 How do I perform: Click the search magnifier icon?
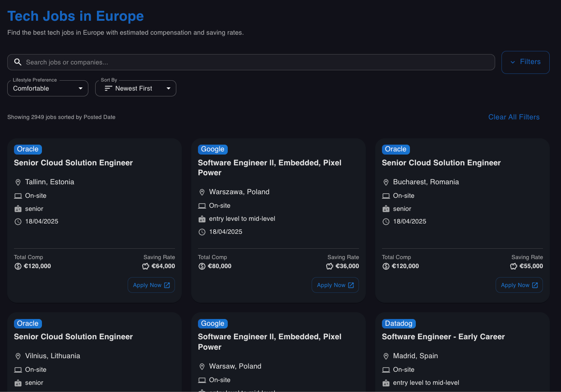[x=18, y=62]
